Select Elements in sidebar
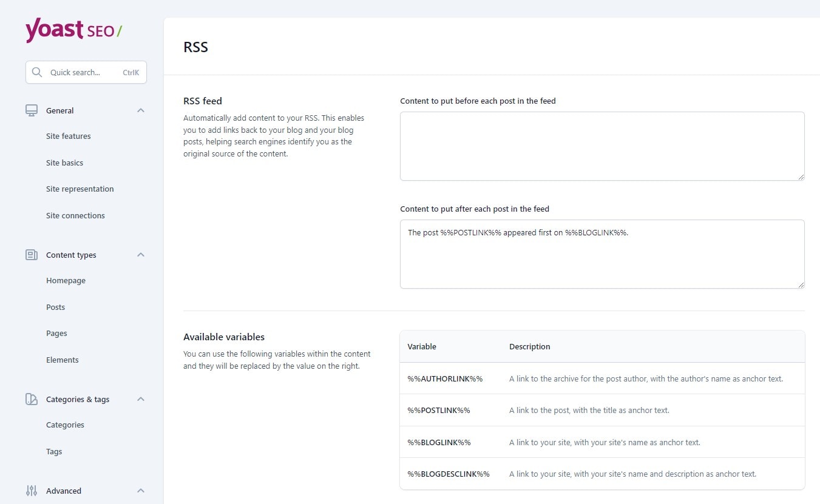 coord(63,360)
